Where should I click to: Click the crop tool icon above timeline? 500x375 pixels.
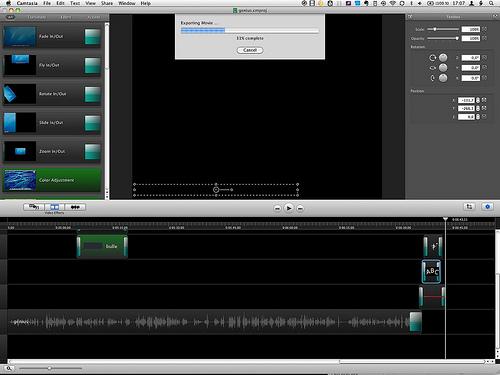(x=469, y=207)
